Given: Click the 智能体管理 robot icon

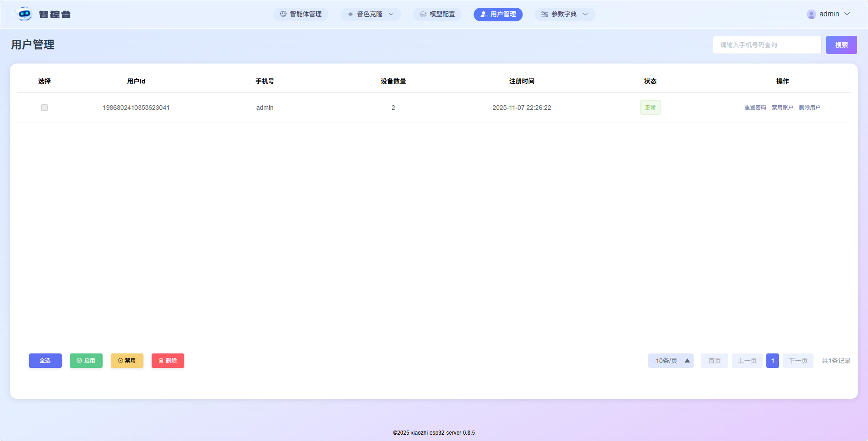Looking at the screenshot, I should [283, 15].
